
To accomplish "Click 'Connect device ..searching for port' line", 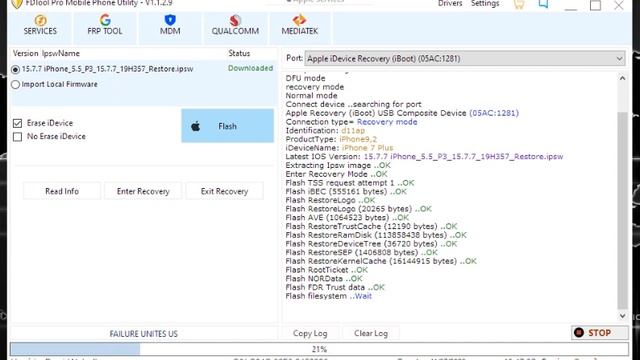I will [353, 104].
